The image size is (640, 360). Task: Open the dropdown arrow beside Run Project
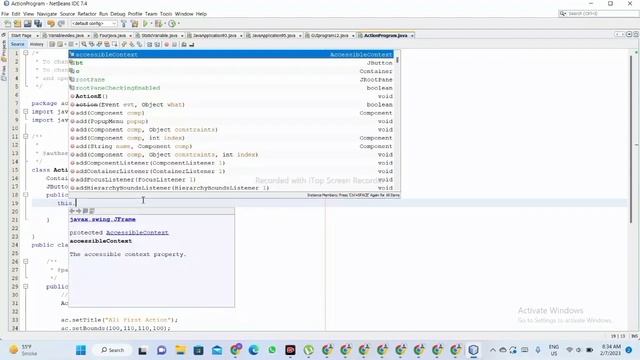pyautogui.click(x=151, y=24)
